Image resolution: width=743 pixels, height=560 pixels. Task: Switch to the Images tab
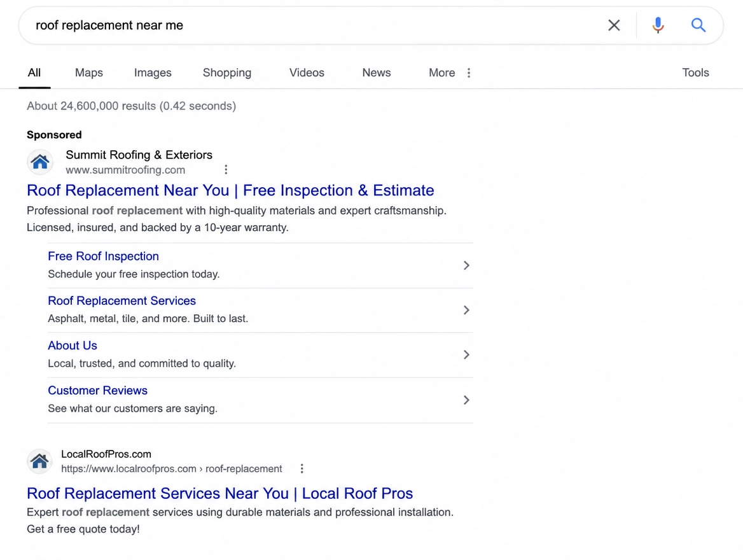click(153, 73)
